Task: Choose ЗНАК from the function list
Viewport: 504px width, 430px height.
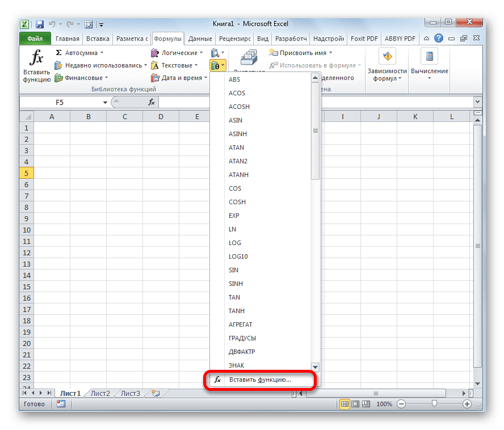Action: click(261, 365)
